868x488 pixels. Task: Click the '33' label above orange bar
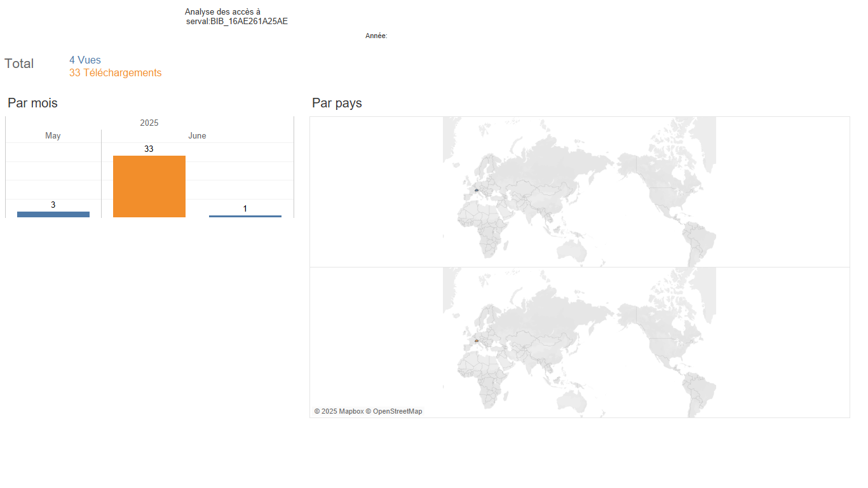coord(149,149)
